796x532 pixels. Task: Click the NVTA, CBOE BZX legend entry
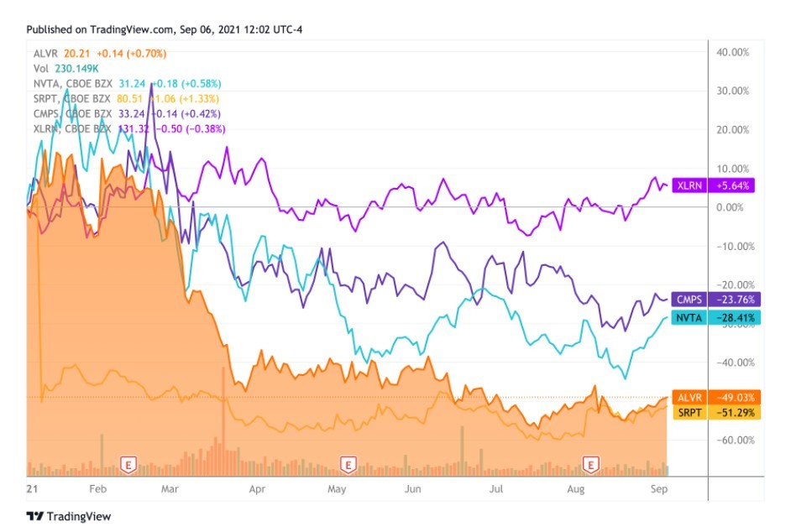[x=72, y=84]
